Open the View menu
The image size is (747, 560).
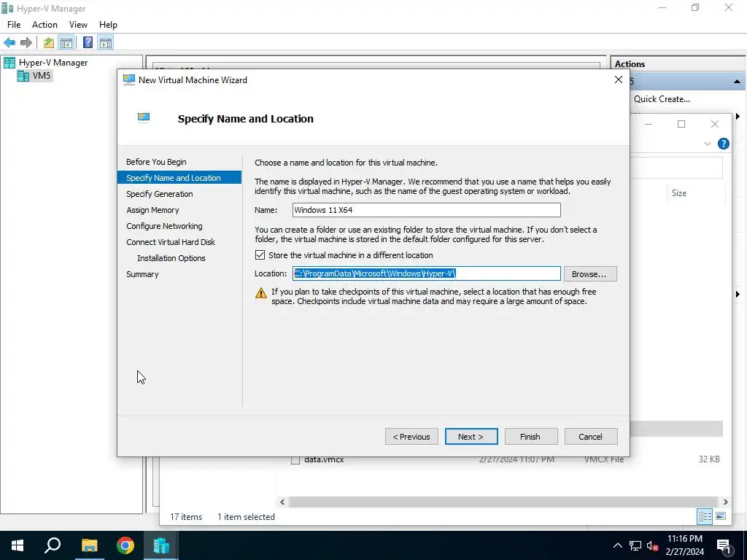pyautogui.click(x=78, y=25)
